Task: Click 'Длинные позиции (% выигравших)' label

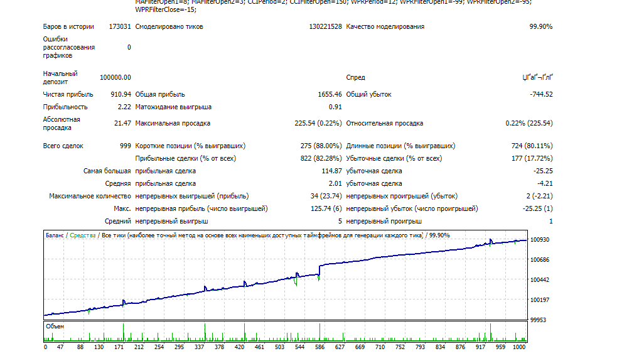Action: [x=401, y=146]
